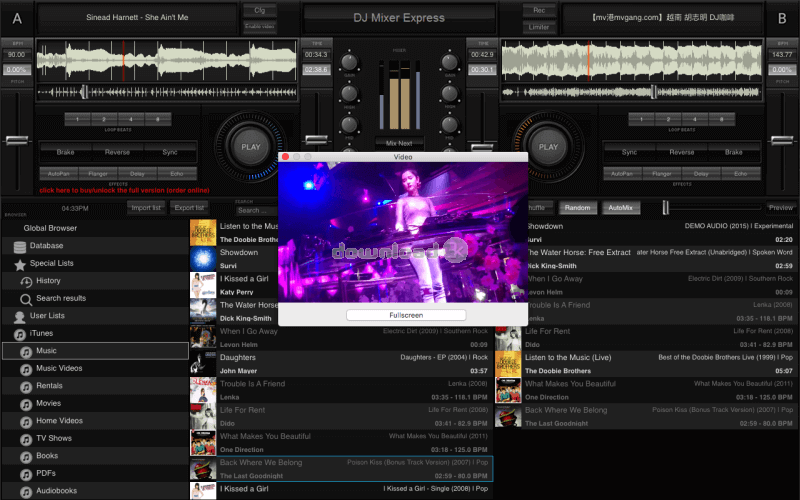Select the Music playlist
The height and width of the screenshot is (500, 800).
tap(95, 351)
